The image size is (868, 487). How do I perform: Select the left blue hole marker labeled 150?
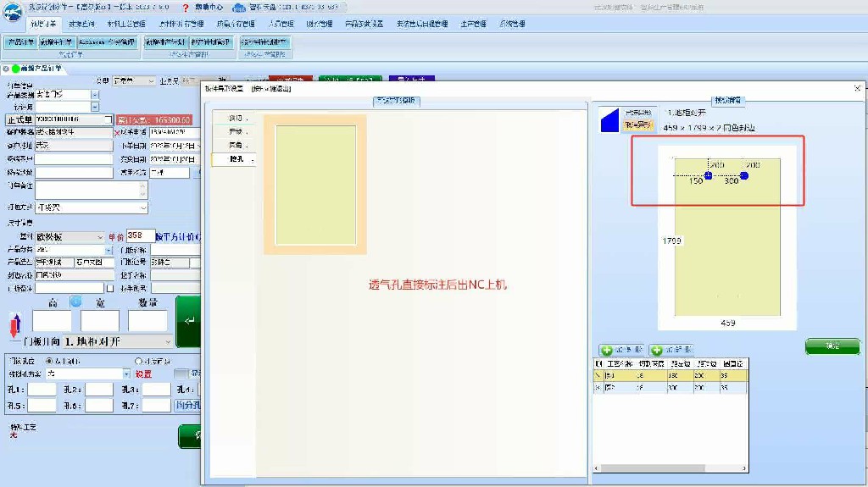point(708,175)
